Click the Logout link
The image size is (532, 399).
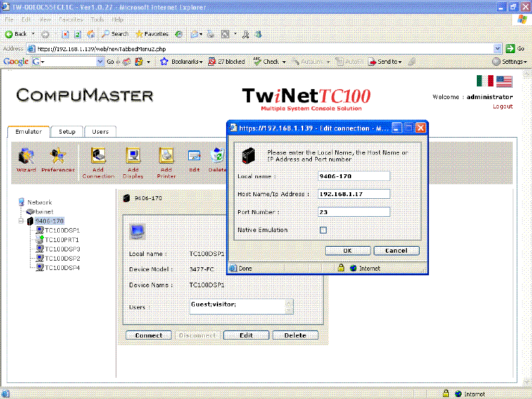(x=502, y=106)
